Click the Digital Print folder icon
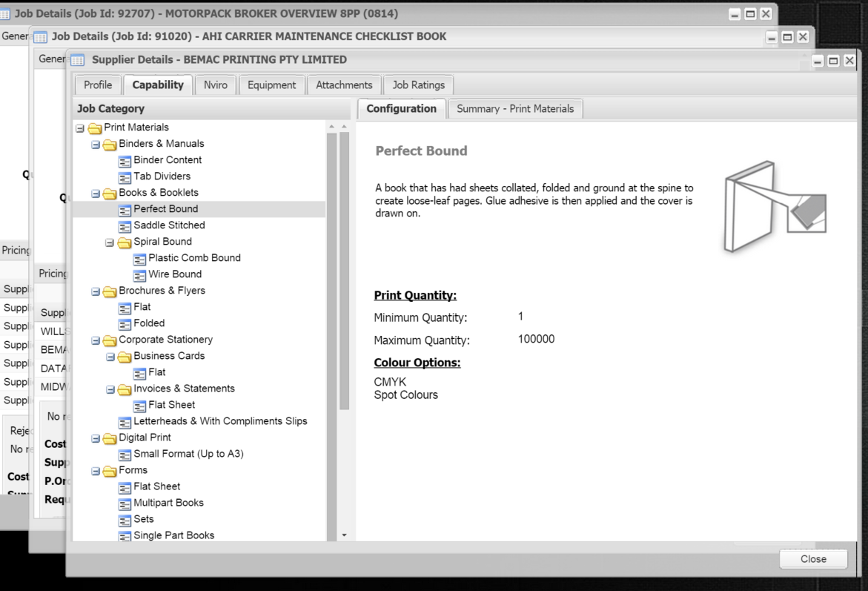 110,438
